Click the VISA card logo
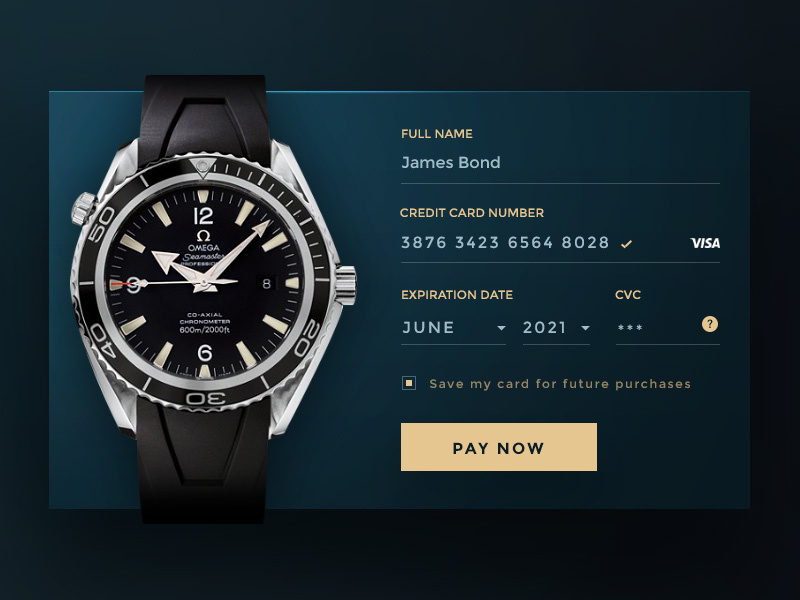 click(x=705, y=243)
